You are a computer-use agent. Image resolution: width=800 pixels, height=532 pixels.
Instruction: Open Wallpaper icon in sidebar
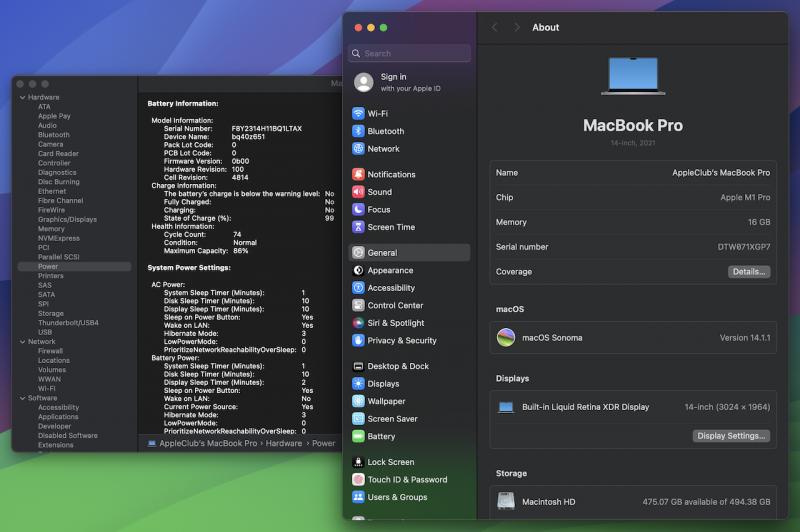[358, 401]
